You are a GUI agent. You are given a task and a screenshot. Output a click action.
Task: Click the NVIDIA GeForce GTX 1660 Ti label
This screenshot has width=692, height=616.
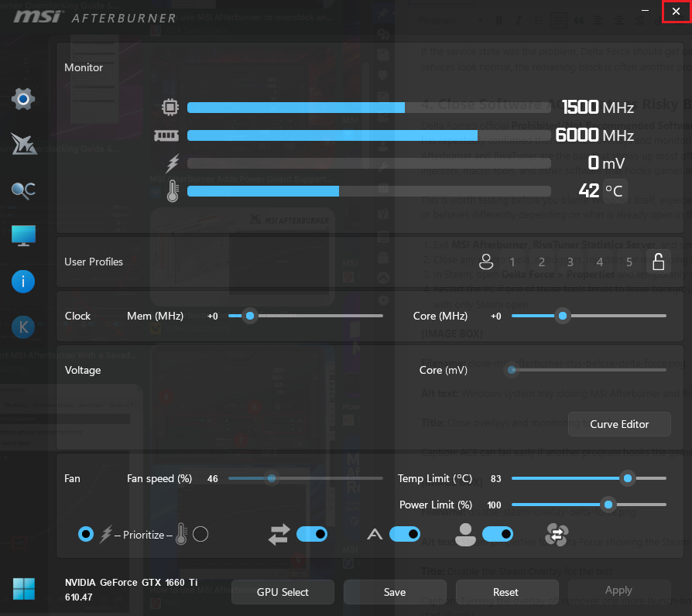[x=131, y=583]
